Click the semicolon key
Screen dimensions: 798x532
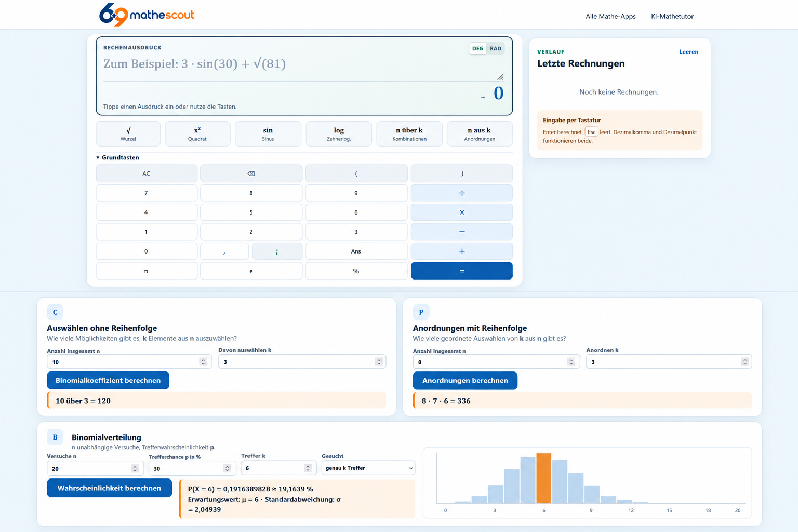pos(277,251)
